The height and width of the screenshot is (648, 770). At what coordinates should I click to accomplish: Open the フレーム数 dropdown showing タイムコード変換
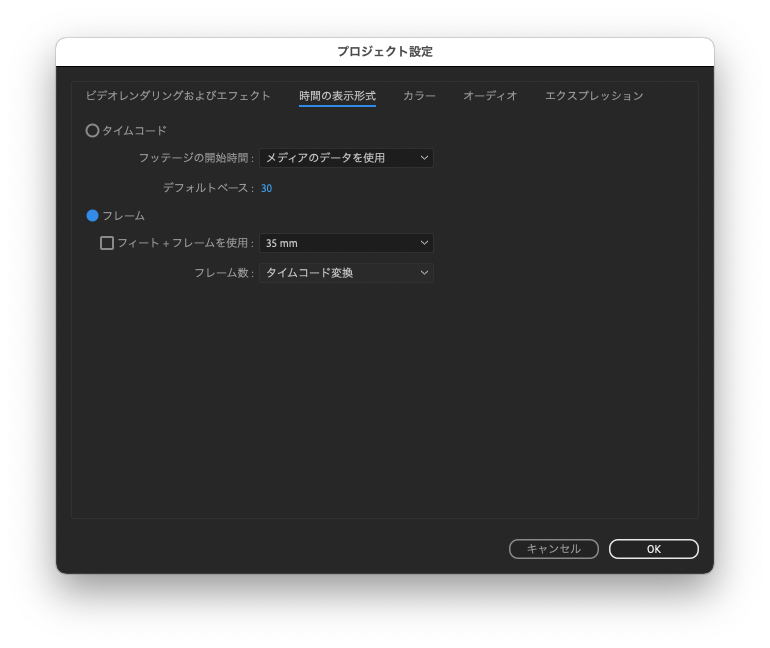click(345, 273)
